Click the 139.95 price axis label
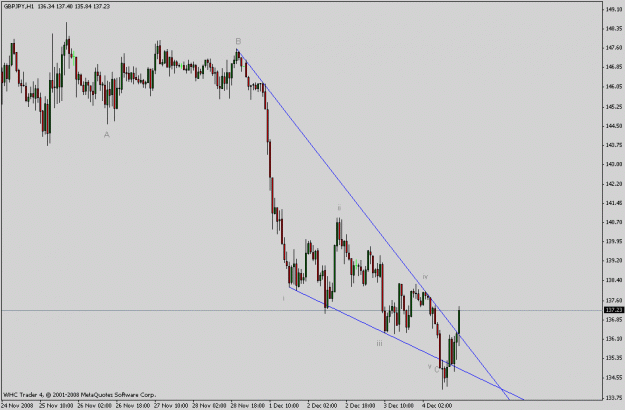The image size is (625, 410). point(614,241)
